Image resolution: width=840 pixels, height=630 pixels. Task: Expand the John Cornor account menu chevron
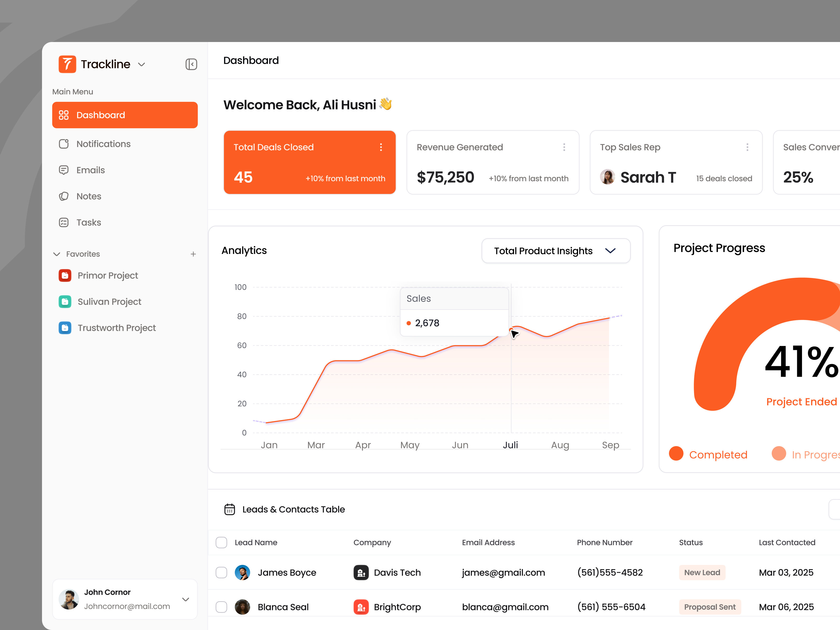[186, 599]
